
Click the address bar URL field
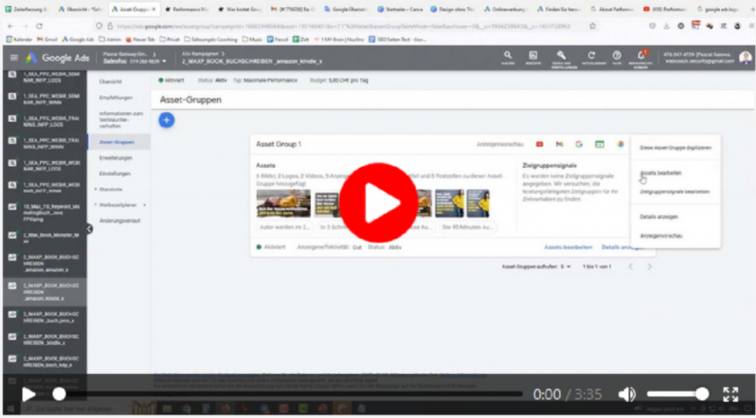pos(342,26)
